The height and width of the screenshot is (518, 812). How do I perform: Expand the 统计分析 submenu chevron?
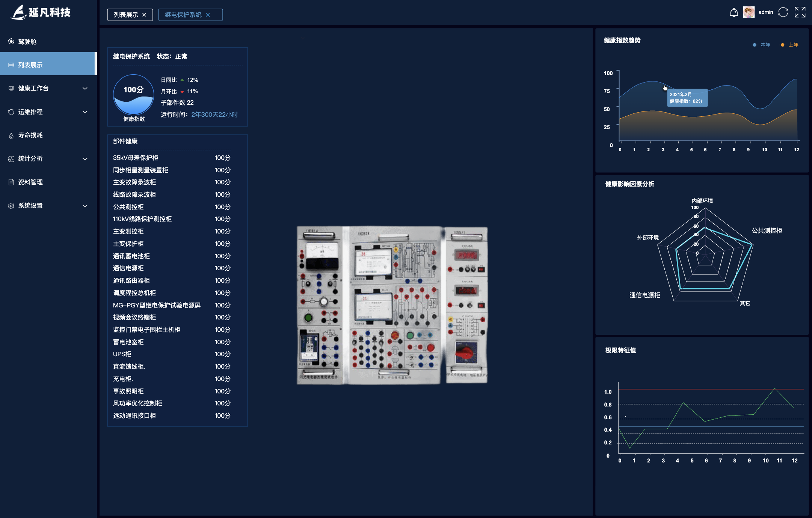coord(85,159)
